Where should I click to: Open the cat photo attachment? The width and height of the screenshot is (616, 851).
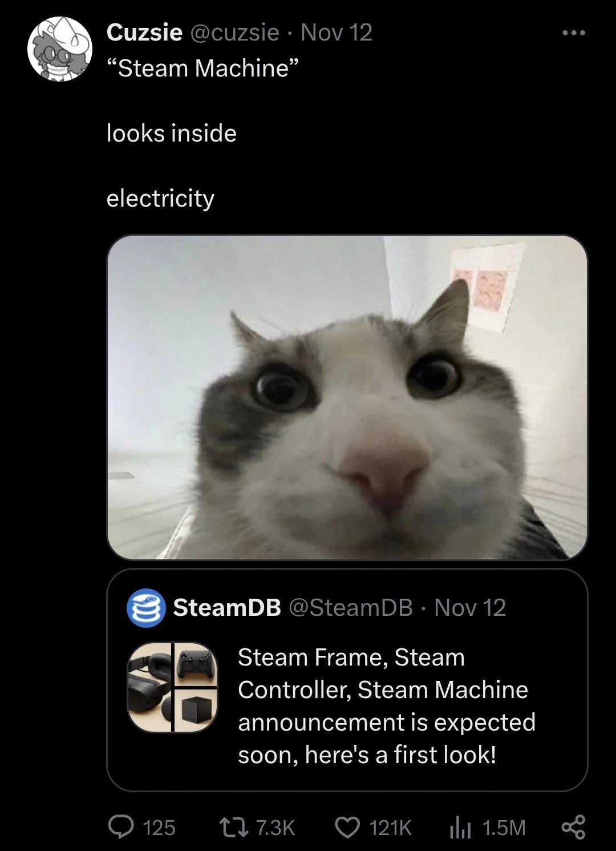point(347,397)
